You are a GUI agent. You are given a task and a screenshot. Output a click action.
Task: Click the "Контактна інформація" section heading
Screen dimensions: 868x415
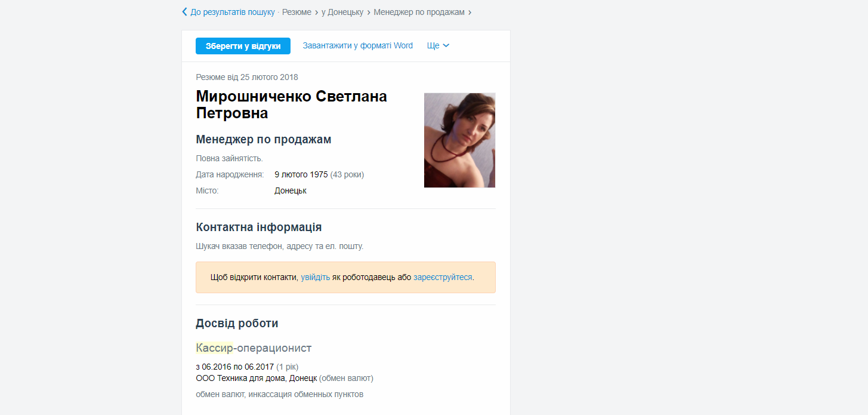click(258, 228)
